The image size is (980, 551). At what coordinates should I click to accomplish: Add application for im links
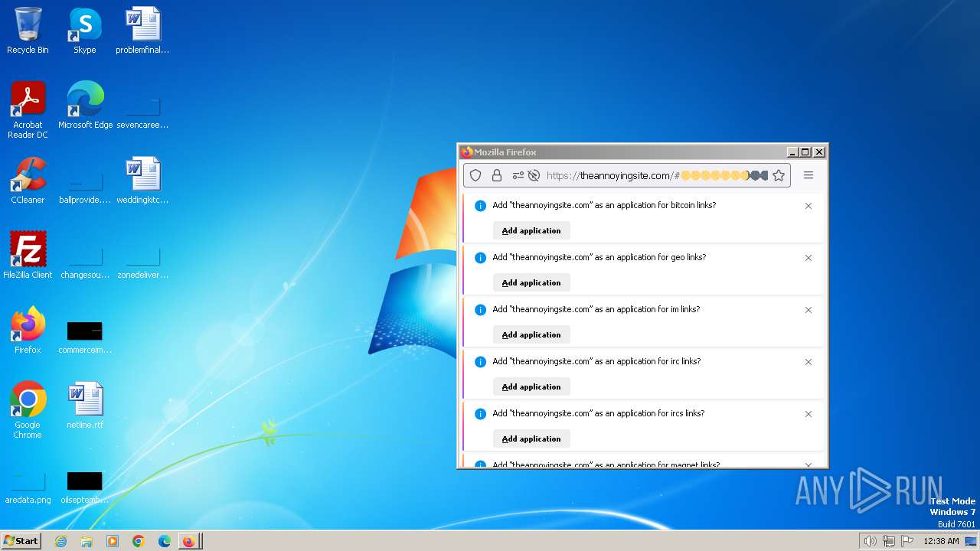click(531, 334)
